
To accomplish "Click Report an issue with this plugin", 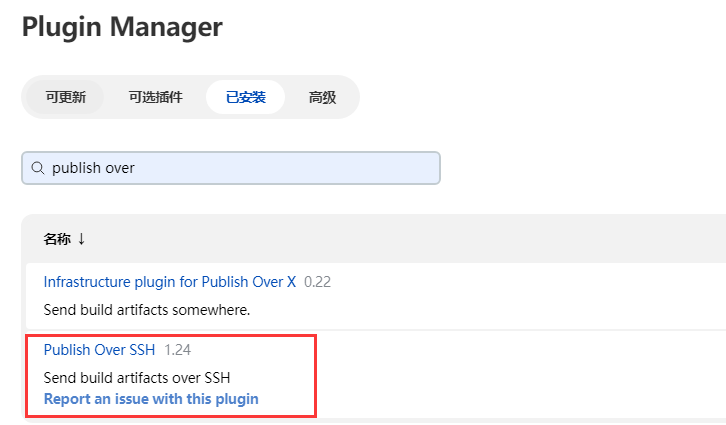I will click(x=151, y=399).
